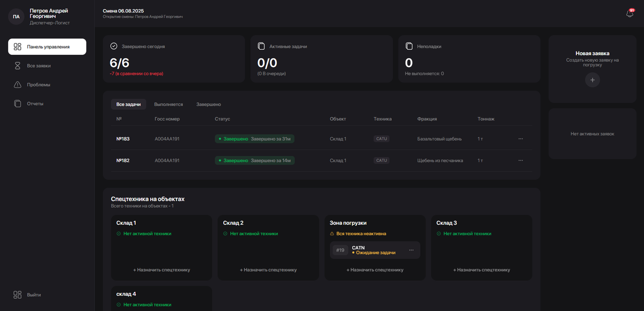Click Назначить спецтехнику under Склад 3
This screenshot has width=644, height=311.
coord(481,270)
